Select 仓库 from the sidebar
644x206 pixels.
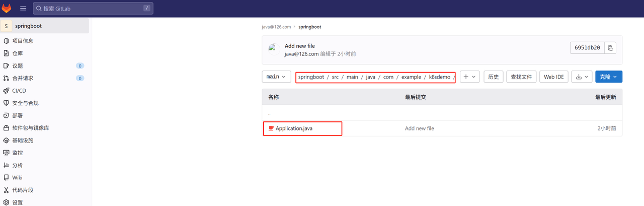[18, 53]
